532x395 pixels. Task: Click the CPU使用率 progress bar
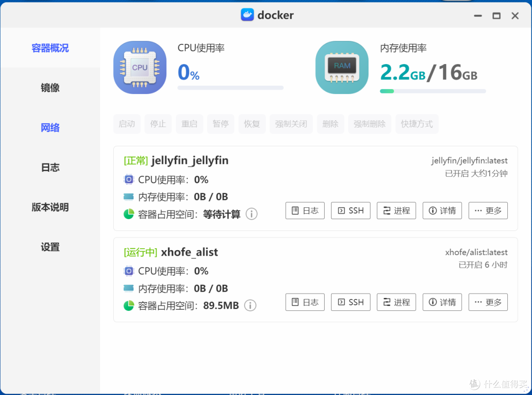point(231,88)
